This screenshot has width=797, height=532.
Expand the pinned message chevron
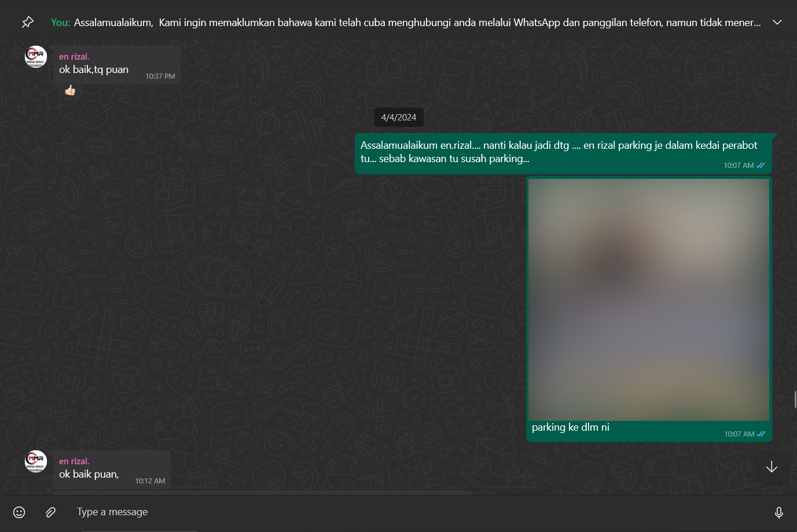(x=777, y=23)
